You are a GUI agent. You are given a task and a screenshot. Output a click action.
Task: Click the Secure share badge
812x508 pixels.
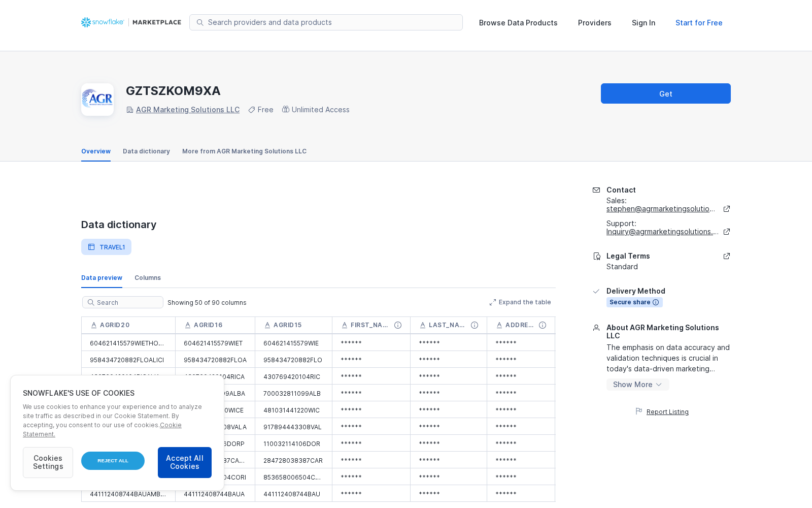coord(634,302)
